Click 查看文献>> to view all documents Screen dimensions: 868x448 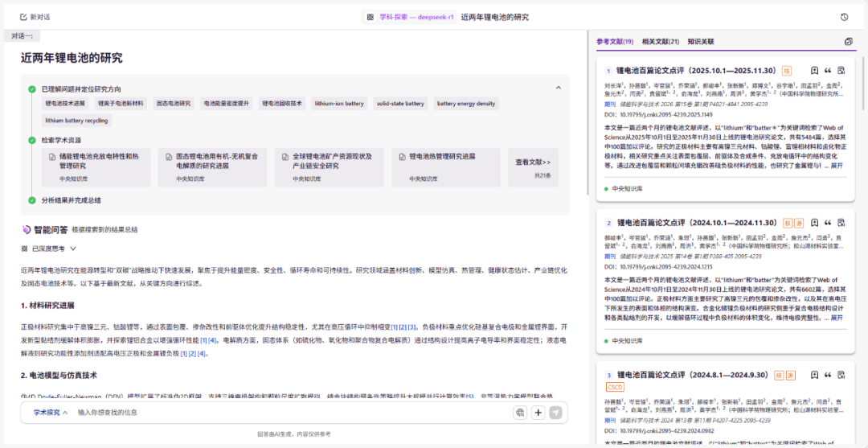tap(533, 162)
